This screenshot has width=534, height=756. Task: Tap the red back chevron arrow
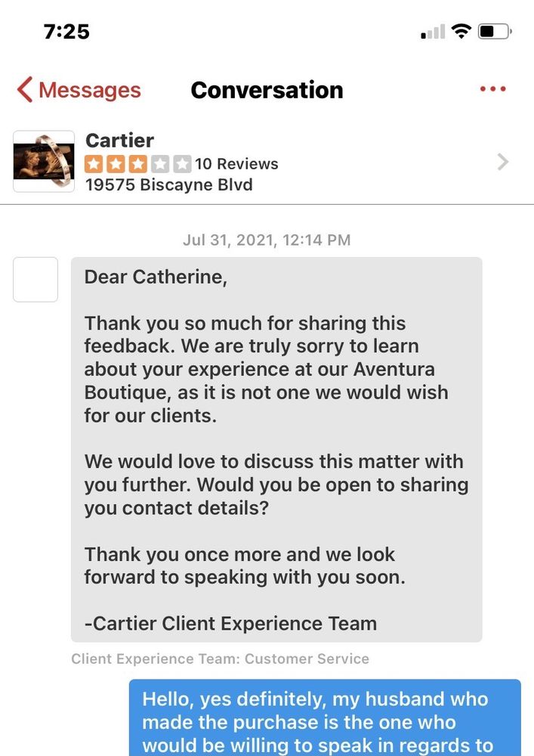click(24, 90)
